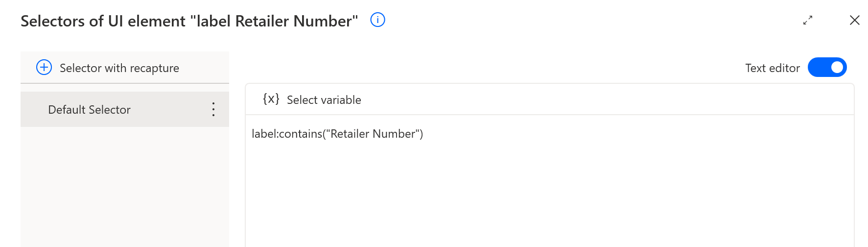The image size is (868, 247).
Task: Expand the dialog with the diagonal arrows icon
Action: (x=808, y=20)
